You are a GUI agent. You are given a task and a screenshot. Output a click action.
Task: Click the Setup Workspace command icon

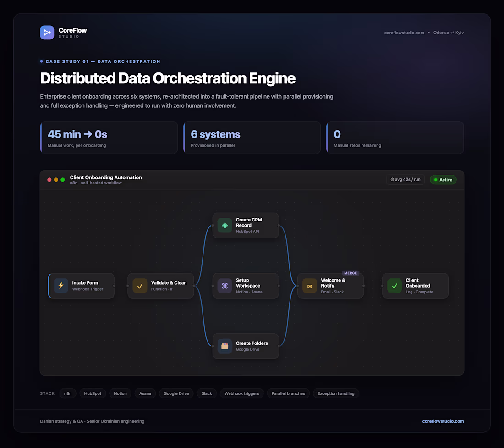pyautogui.click(x=225, y=286)
